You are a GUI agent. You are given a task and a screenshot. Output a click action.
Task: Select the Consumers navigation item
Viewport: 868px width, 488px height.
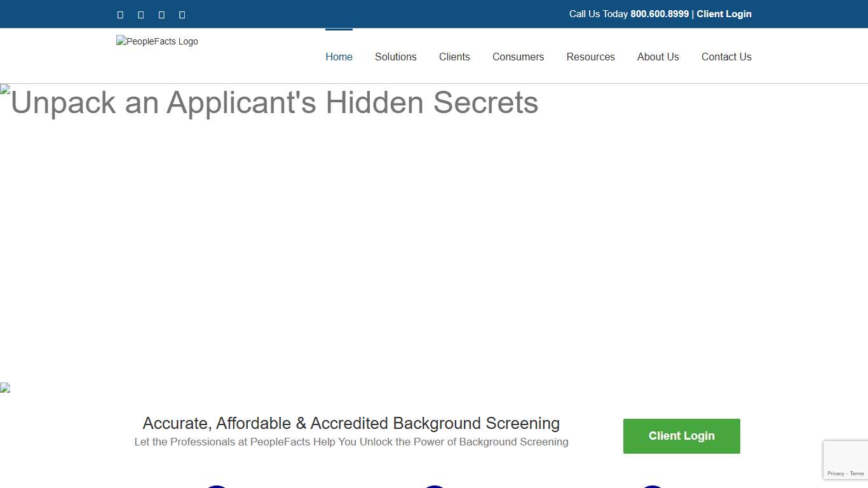518,57
